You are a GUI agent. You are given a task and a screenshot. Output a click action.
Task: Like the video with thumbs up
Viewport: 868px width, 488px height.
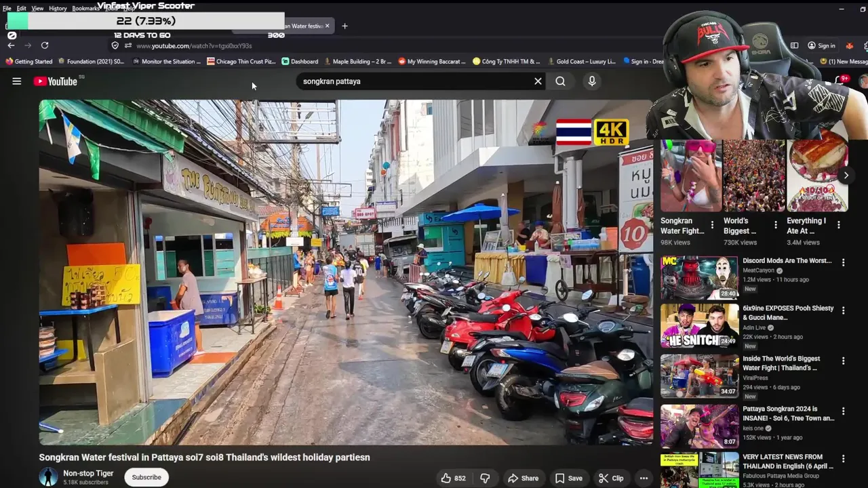(x=453, y=478)
